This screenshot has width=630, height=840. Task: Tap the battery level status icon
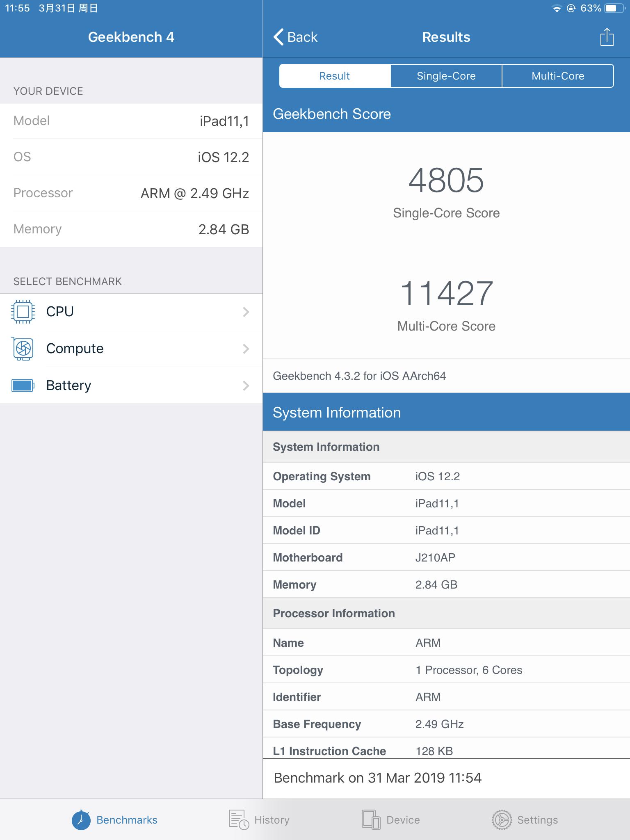[614, 8]
